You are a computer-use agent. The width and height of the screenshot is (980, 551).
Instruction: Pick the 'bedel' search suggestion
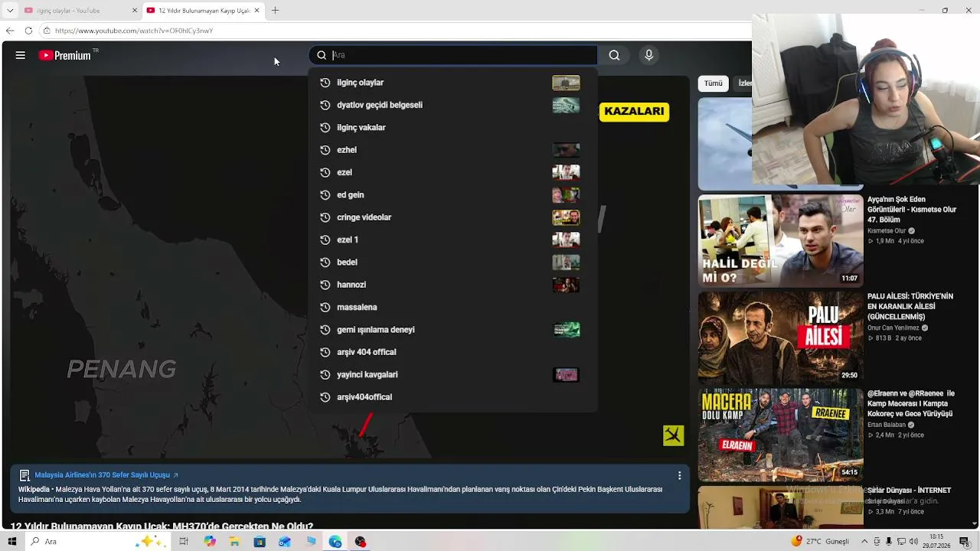pos(453,262)
